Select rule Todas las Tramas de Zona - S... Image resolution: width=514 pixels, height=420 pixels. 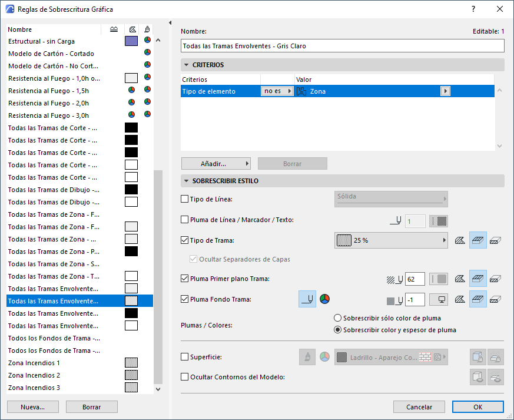[79, 264]
